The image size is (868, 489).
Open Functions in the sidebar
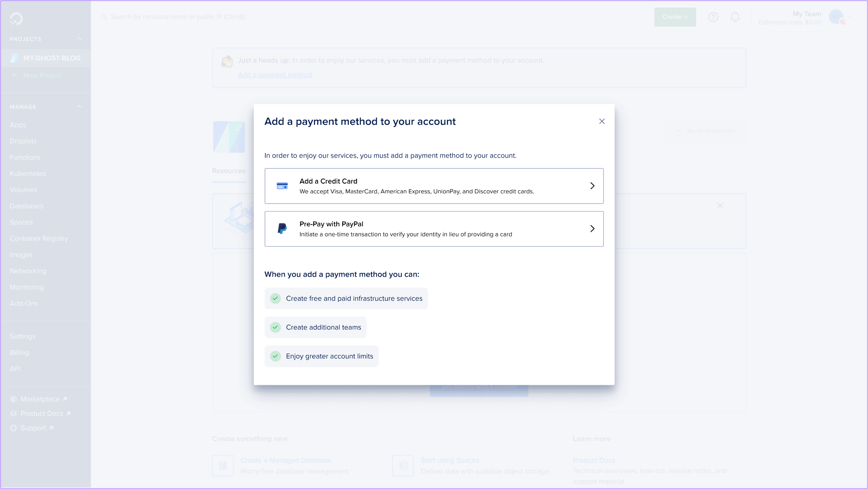(25, 157)
